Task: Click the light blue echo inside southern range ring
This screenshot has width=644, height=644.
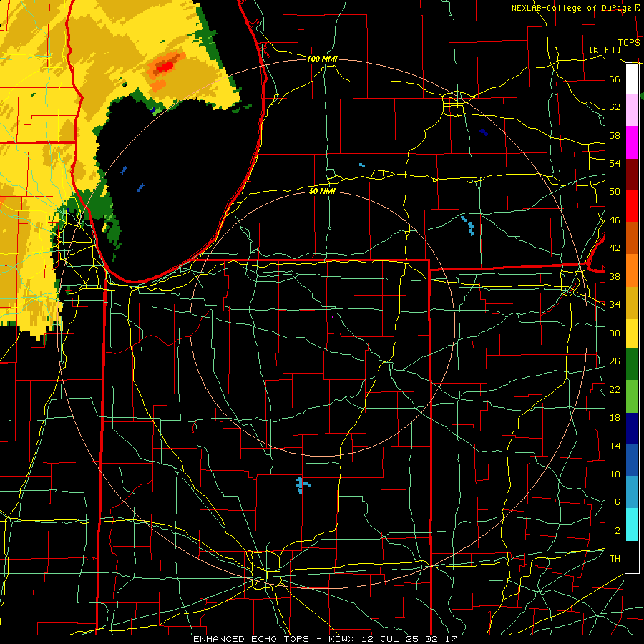Action: (x=302, y=485)
